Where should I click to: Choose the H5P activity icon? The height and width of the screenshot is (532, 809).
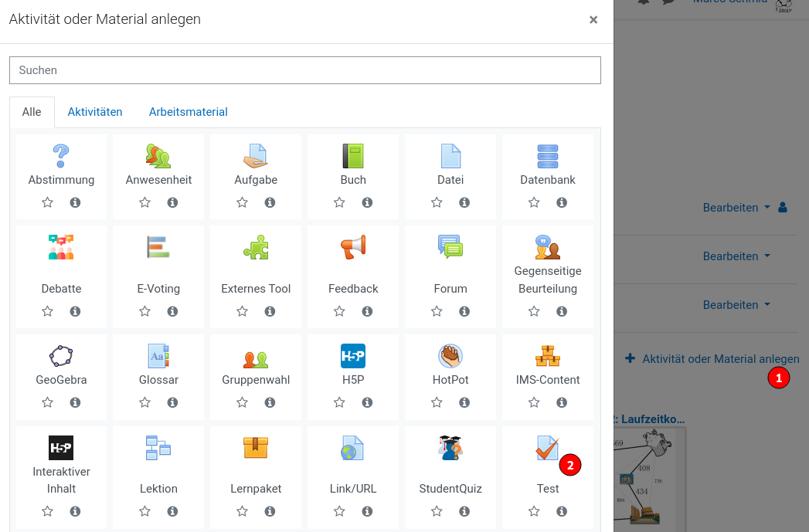point(353,356)
